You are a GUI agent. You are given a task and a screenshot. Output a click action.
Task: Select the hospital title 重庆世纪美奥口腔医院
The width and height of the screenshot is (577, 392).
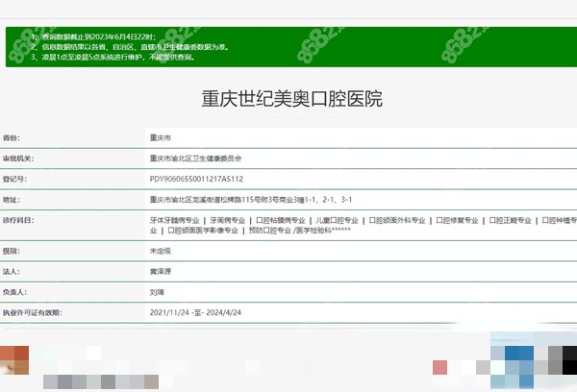click(x=291, y=99)
